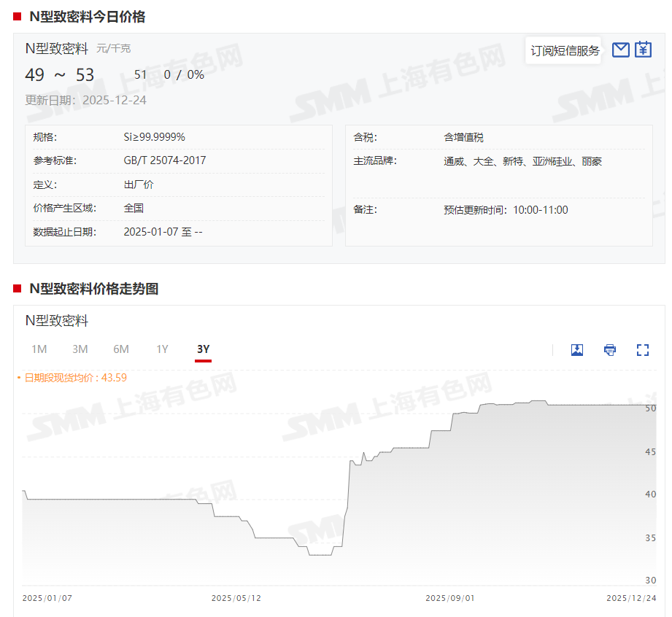Click the 2025/09/01 date axis label
Viewport: 672px width, 617px height.
(x=450, y=598)
